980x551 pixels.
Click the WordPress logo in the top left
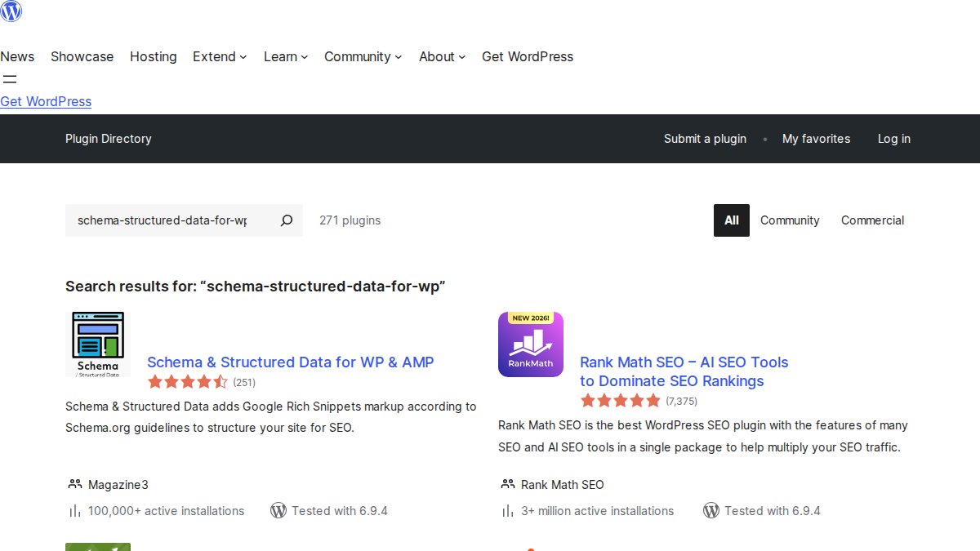tap(11, 11)
